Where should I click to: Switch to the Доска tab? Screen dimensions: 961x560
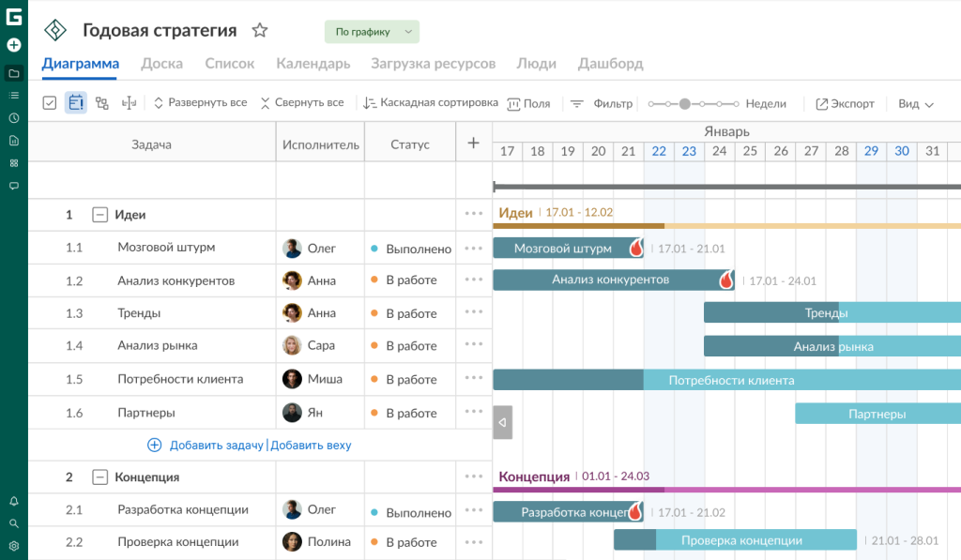(x=161, y=64)
